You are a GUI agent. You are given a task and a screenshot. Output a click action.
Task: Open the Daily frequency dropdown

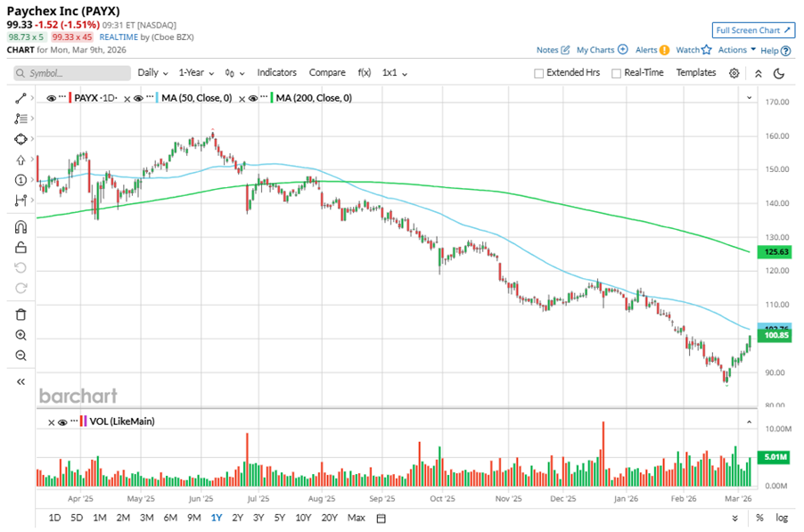tap(152, 73)
